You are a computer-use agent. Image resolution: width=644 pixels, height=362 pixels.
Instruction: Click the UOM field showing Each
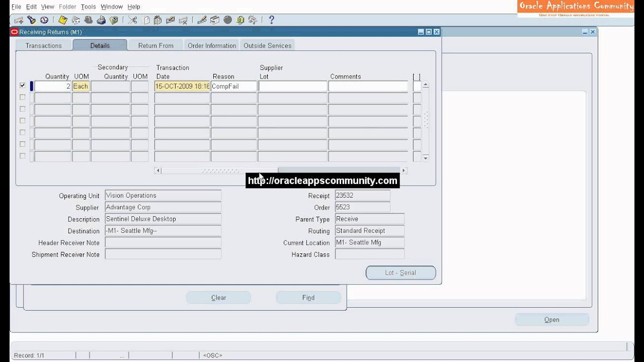(80, 86)
